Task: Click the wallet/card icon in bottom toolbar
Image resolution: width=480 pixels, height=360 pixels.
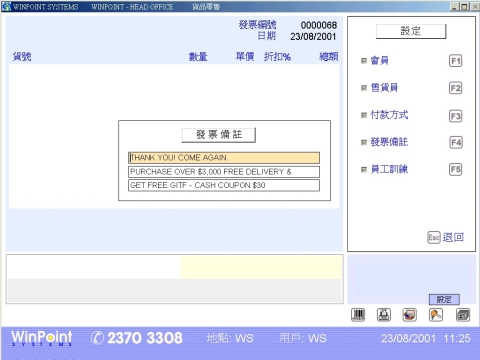Action: pos(410,315)
